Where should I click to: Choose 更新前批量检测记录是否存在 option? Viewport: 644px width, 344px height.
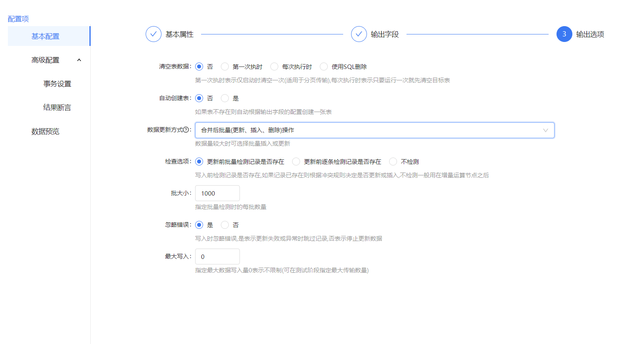click(199, 162)
